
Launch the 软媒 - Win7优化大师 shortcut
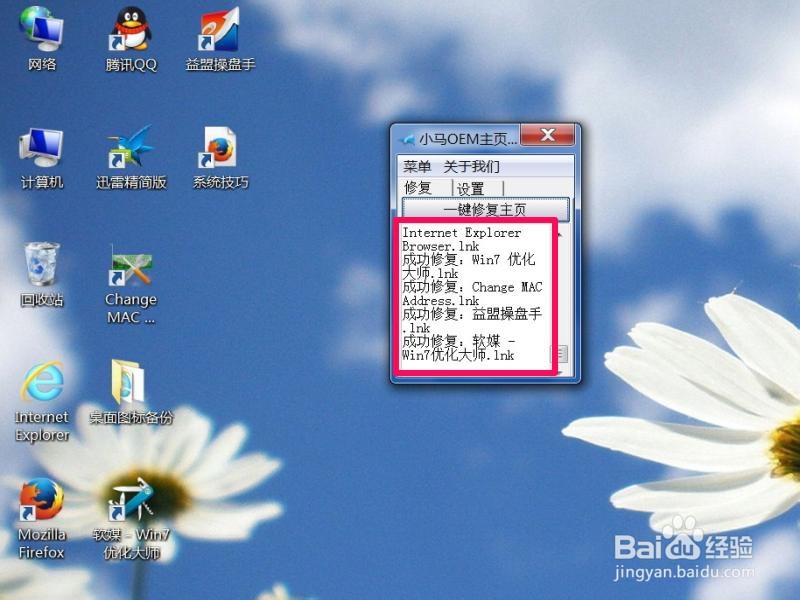point(131,518)
